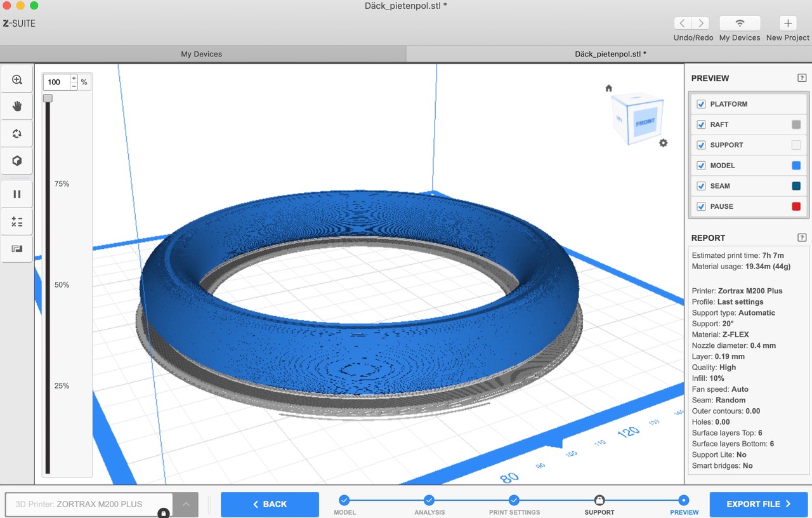Uncheck the RAFT visibility checkbox
Viewport: 812px width, 518px height.
(701, 124)
